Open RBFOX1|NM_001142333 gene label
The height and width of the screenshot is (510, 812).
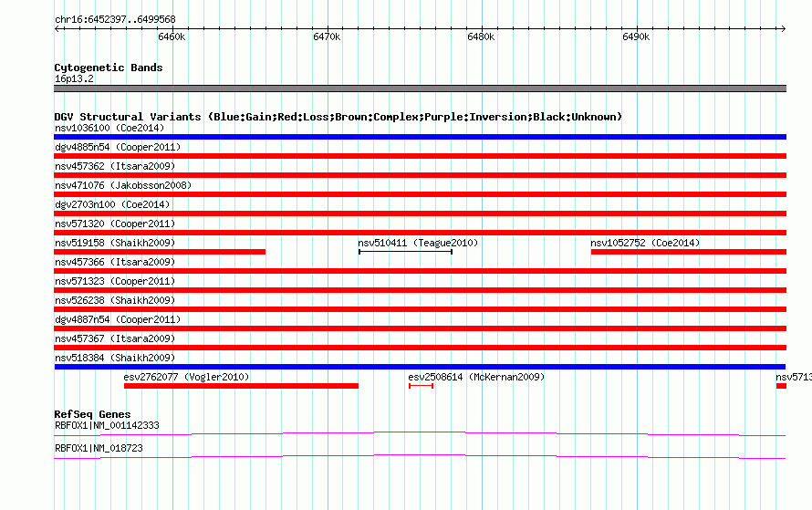coord(107,425)
